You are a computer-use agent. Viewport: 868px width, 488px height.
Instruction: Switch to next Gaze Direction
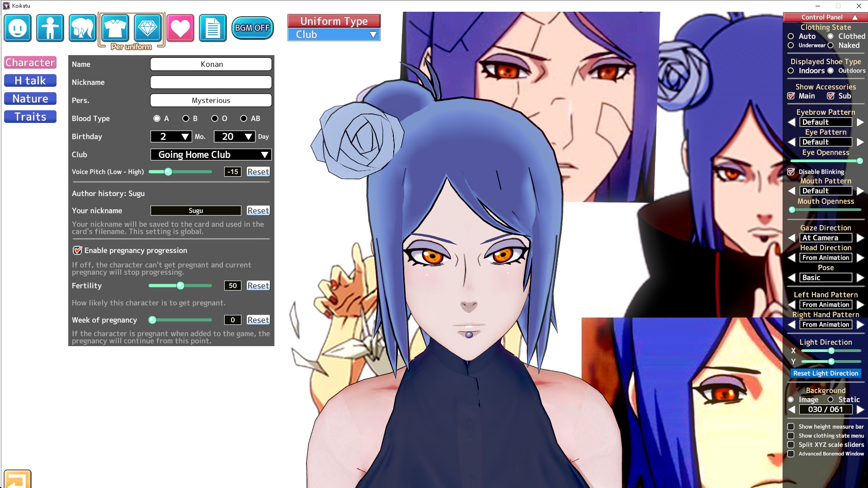[860, 238]
